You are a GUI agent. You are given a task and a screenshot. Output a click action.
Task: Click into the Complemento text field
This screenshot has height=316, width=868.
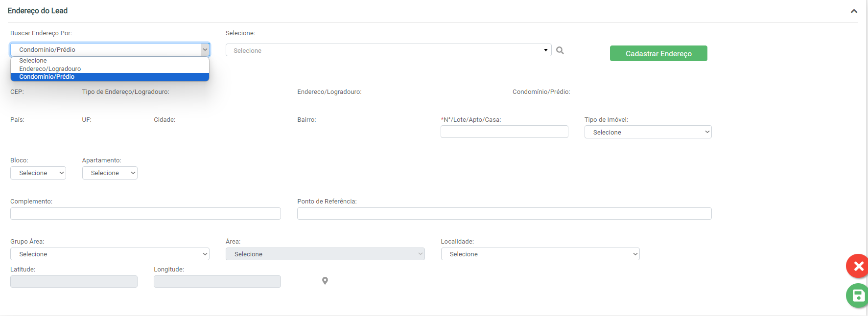pyautogui.click(x=145, y=214)
